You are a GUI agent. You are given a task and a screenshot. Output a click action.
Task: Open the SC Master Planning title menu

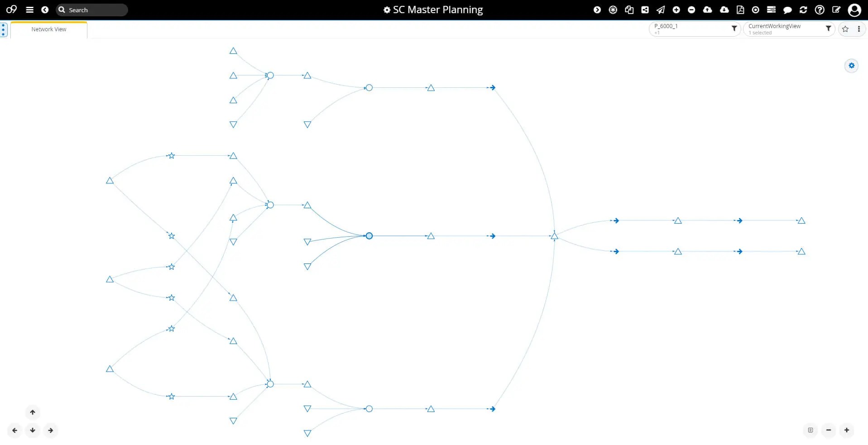(x=433, y=10)
